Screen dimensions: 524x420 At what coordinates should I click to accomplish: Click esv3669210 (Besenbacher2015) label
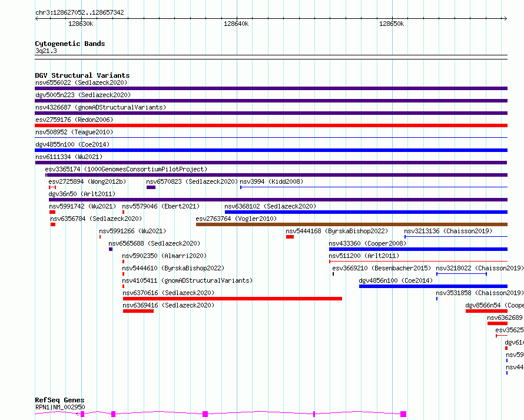pyautogui.click(x=382, y=268)
